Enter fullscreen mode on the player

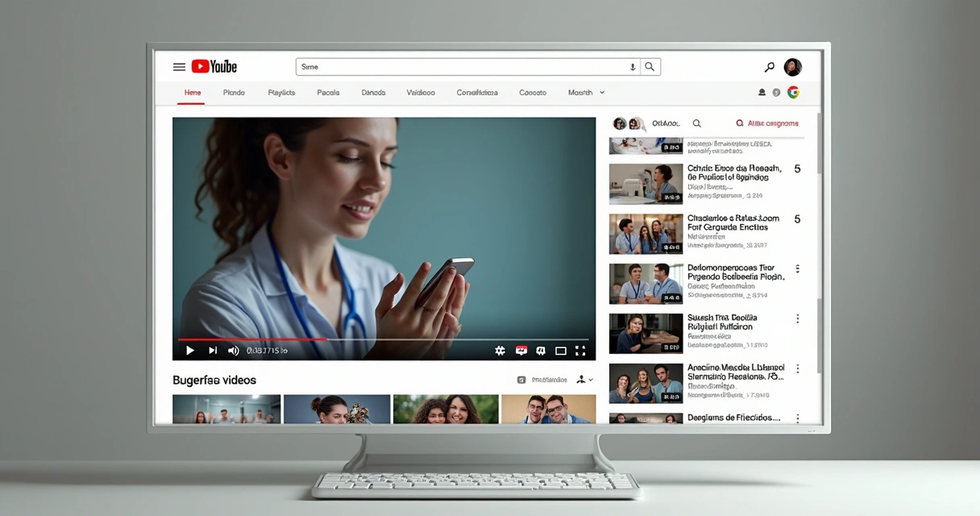(x=580, y=350)
